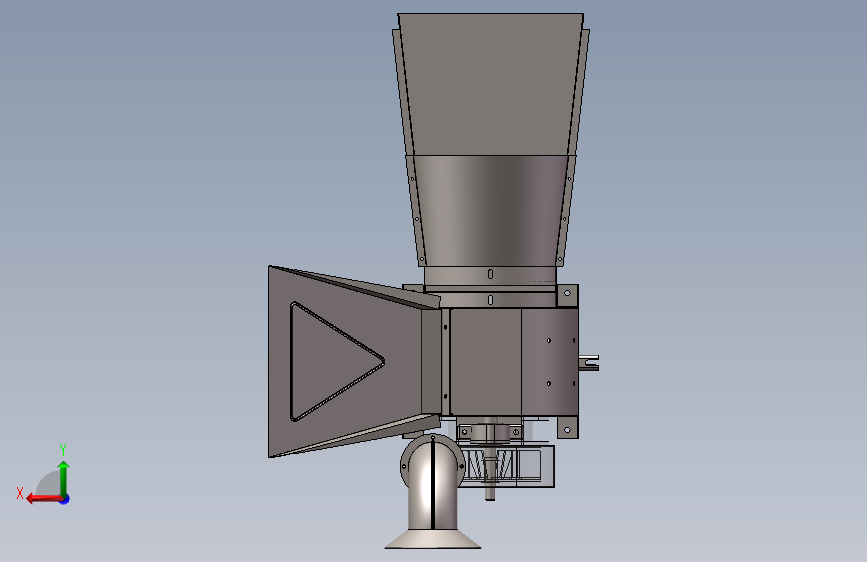Select the upper right mounting tab with hole
867x562 pixels.
567,295
